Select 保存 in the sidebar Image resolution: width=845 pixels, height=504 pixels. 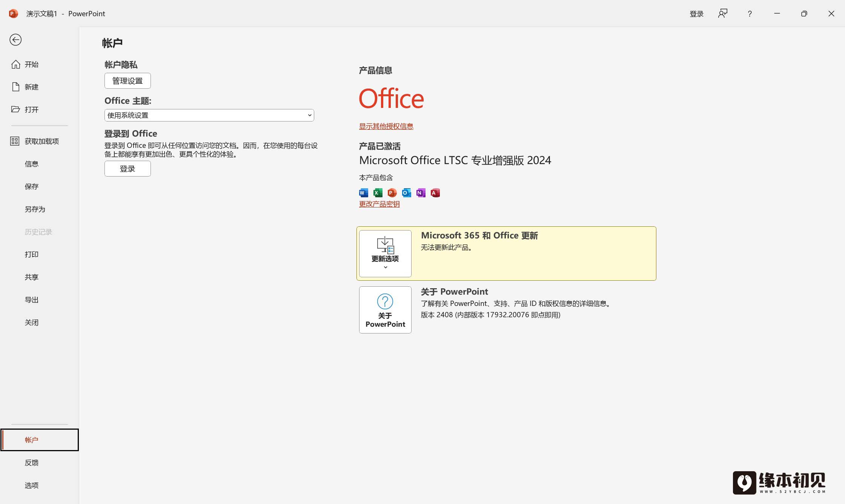(39, 186)
